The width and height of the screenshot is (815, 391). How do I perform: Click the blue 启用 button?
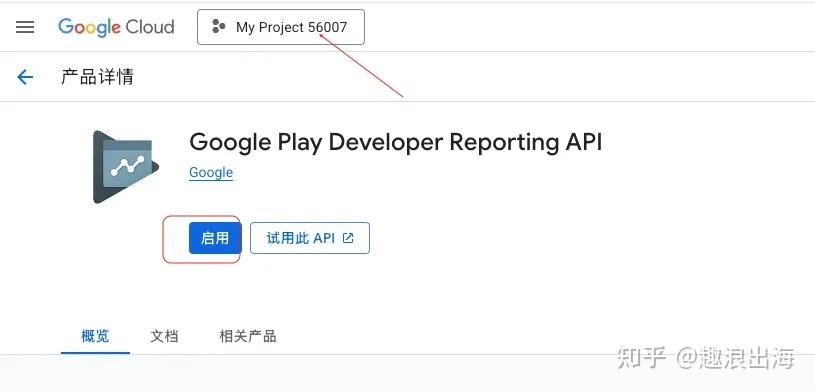[215, 238]
